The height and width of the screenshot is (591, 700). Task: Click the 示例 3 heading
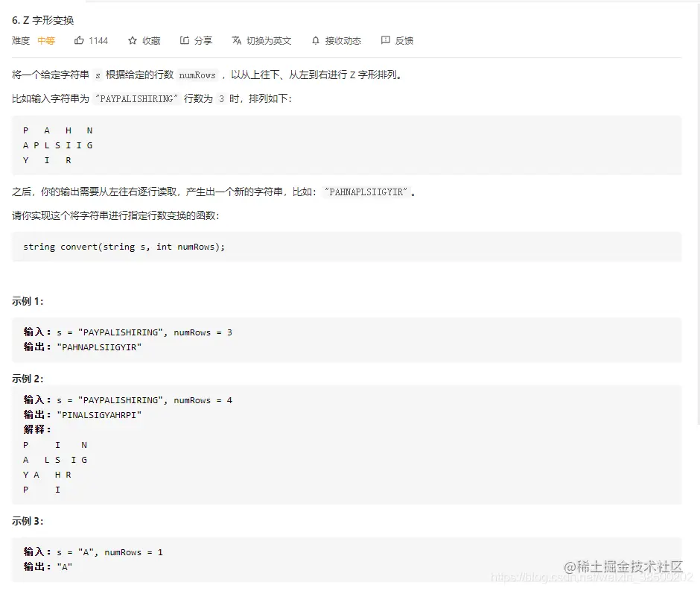pyautogui.click(x=28, y=521)
